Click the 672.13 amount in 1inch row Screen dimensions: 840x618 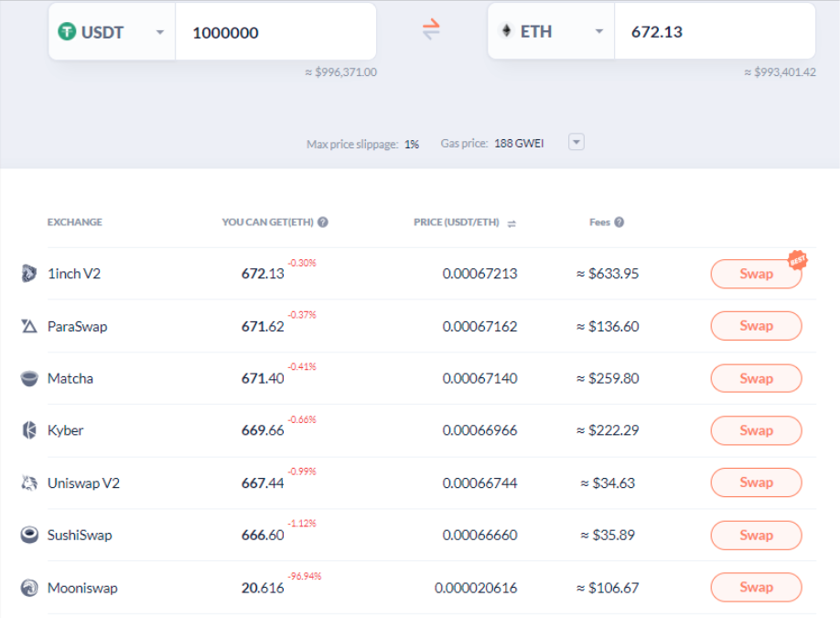pos(263,274)
